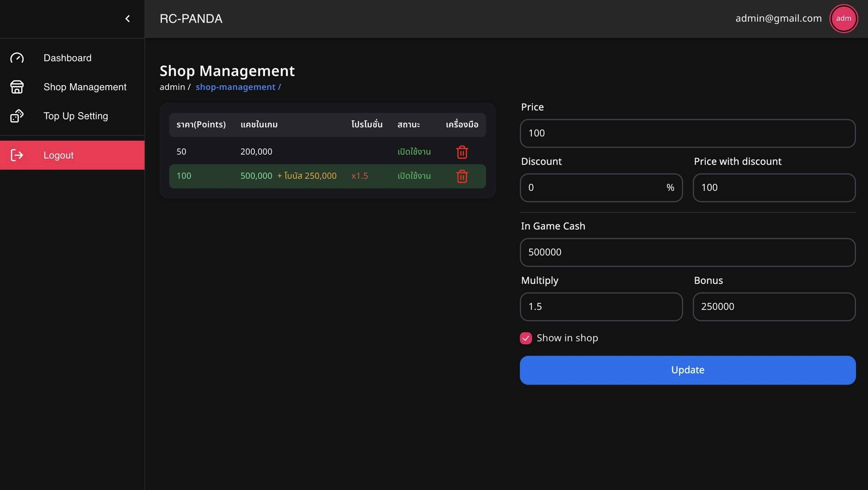The height and width of the screenshot is (490, 868).
Task: Click the % suffix in the Discount field
Action: point(670,188)
